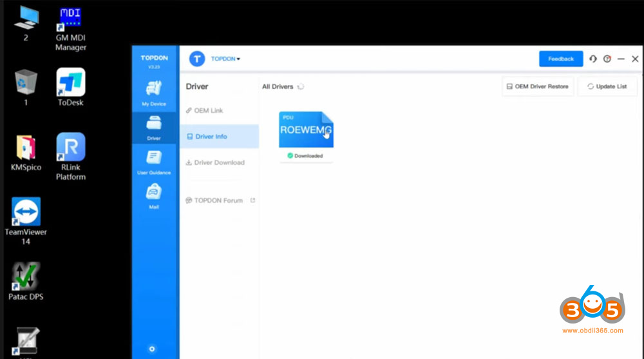Click the headset customer support icon
Image resolution: width=644 pixels, height=359 pixels.
593,59
